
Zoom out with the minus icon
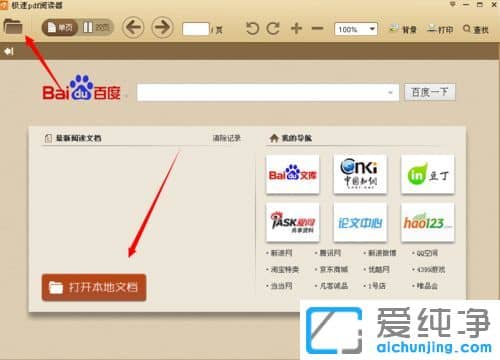(317, 28)
